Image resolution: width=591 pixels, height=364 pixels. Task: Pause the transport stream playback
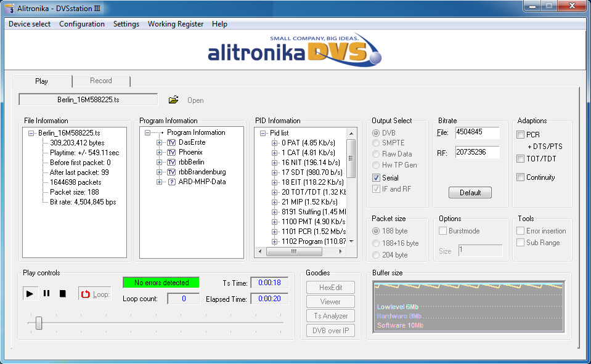tap(46, 294)
